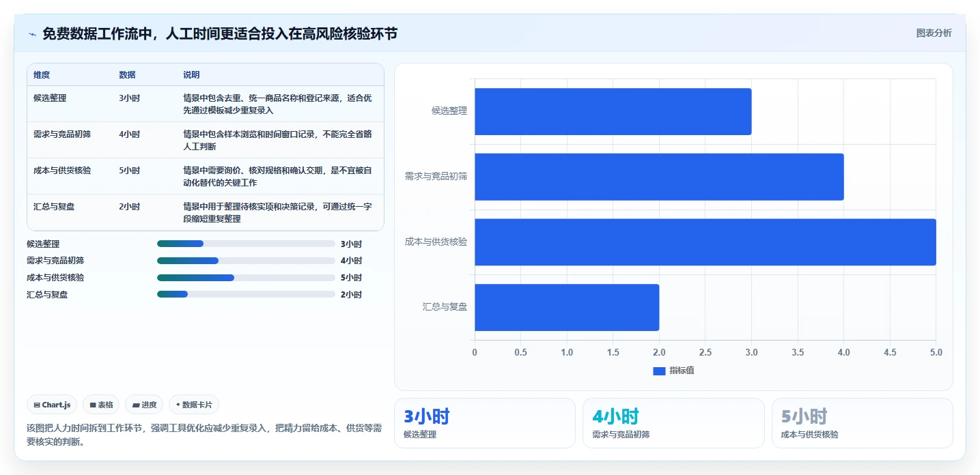Click the 需求与竞品初筛 progress bar
This screenshot has height=475, width=980.
[x=246, y=261]
